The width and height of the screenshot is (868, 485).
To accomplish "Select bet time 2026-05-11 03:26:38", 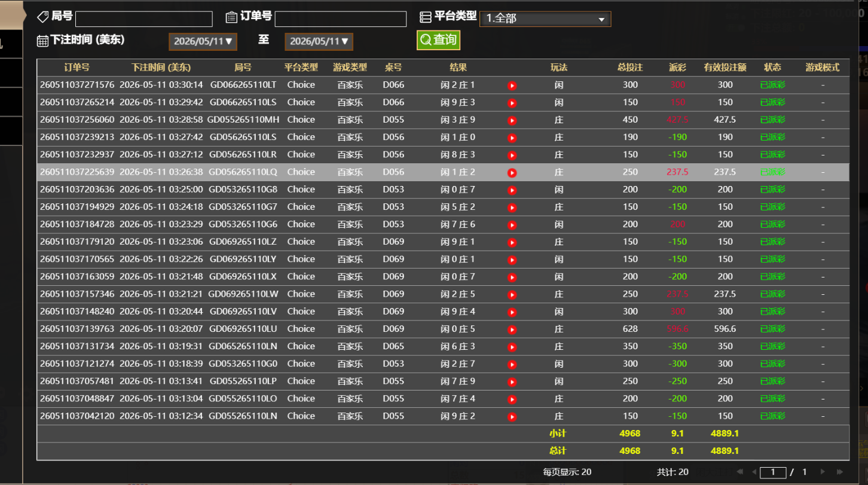I will click(161, 172).
